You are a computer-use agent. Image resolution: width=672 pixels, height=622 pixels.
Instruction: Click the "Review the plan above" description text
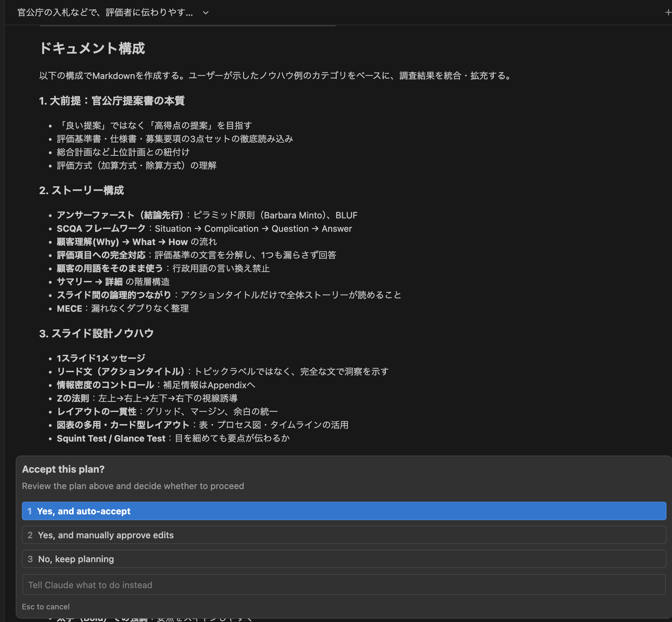[133, 486]
